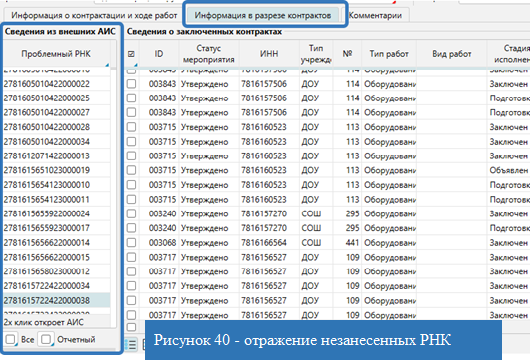Check the row with ID 003068
This screenshot has height=363, width=530.
(131, 243)
